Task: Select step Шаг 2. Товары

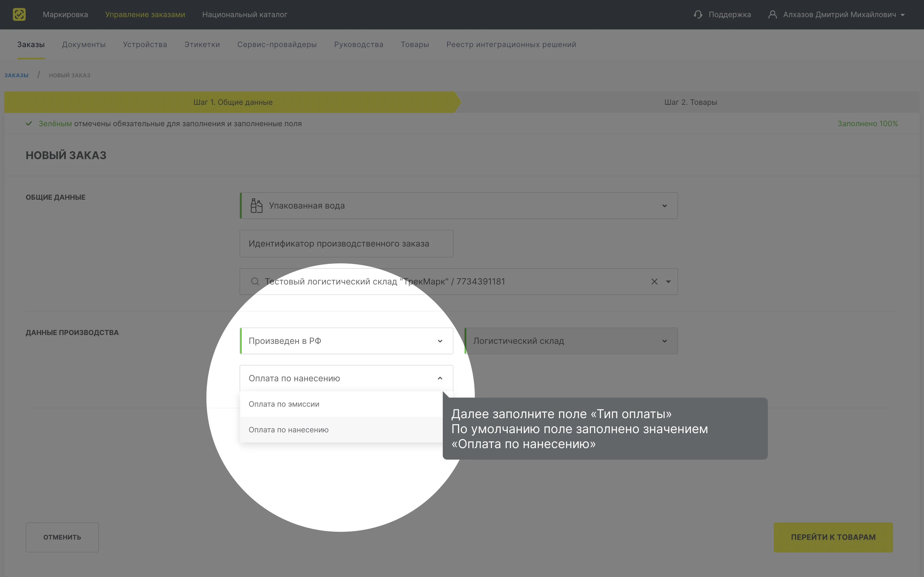Action: coord(691,102)
